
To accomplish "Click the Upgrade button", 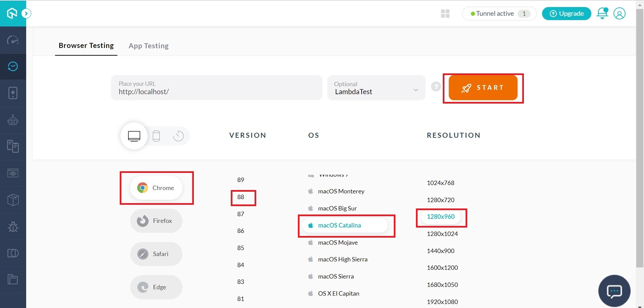I will coord(567,13).
